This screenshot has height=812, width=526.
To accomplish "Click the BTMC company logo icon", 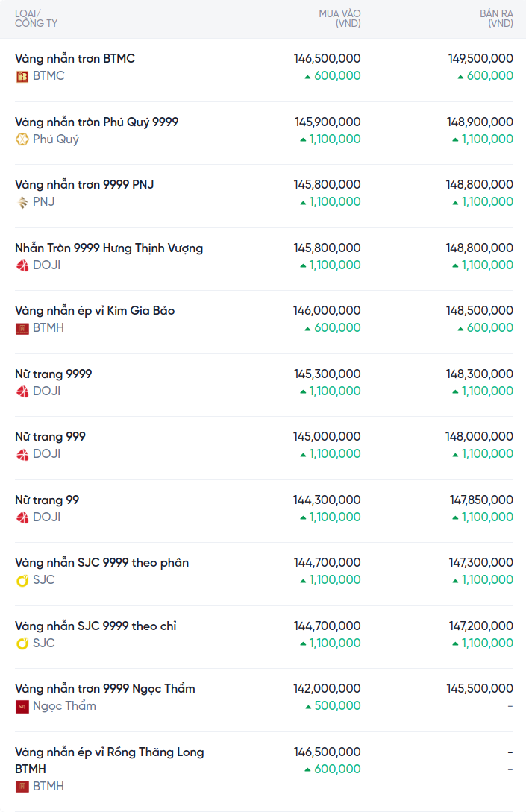I will (22, 76).
